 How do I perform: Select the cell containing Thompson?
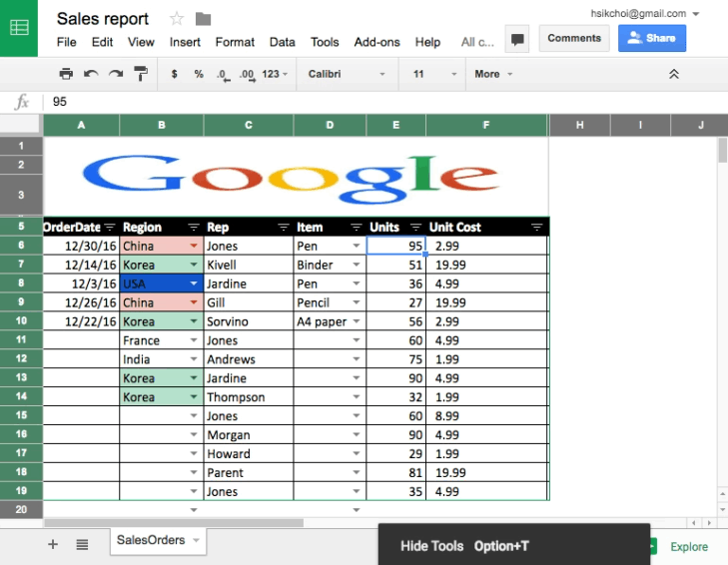pyautogui.click(x=249, y=397)
